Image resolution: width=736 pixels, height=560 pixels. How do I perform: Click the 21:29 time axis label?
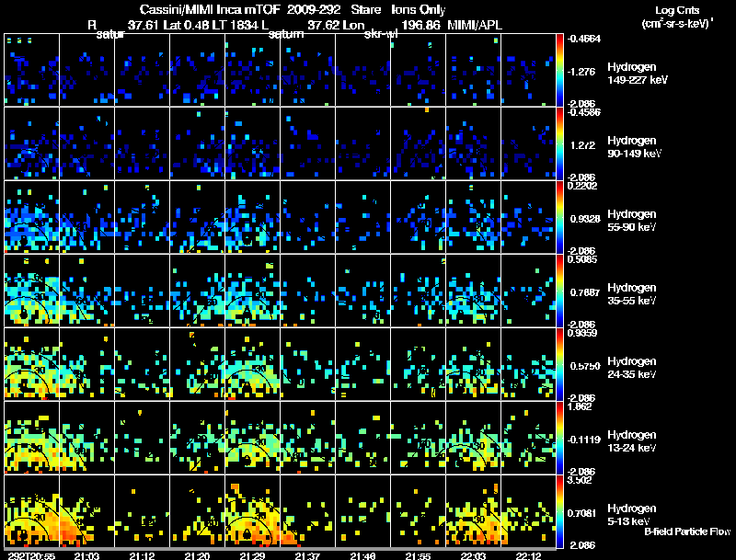pyautogui.click(x=252, y=555)
